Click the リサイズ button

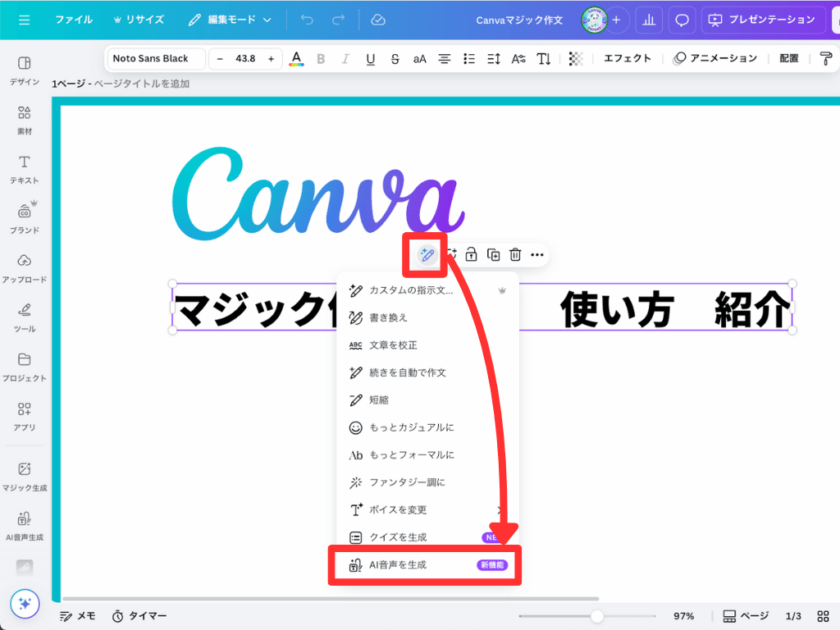pyautogui.click(x=139, y=20)
